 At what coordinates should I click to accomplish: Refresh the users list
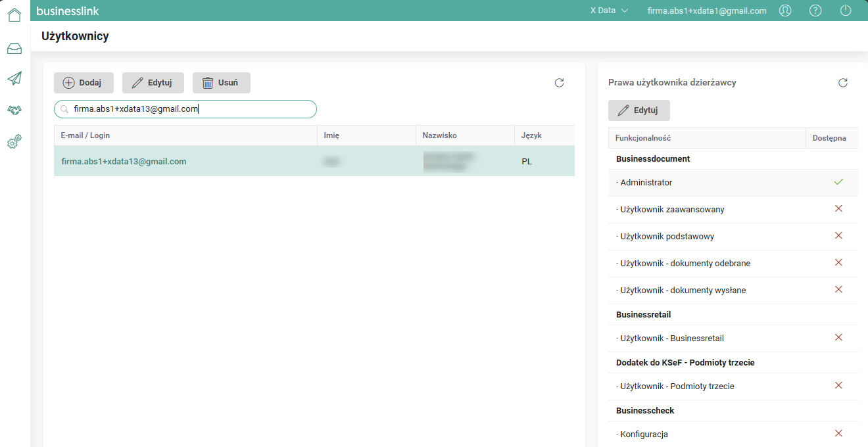[x=560, y=83]
